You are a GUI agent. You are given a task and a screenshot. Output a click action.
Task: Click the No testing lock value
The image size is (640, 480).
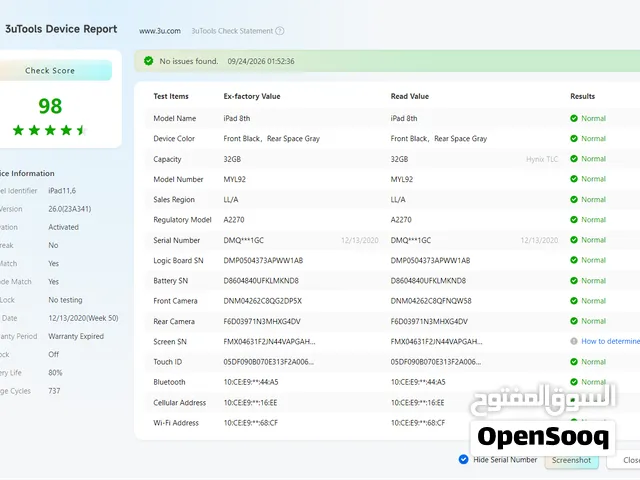pos(65,300)
